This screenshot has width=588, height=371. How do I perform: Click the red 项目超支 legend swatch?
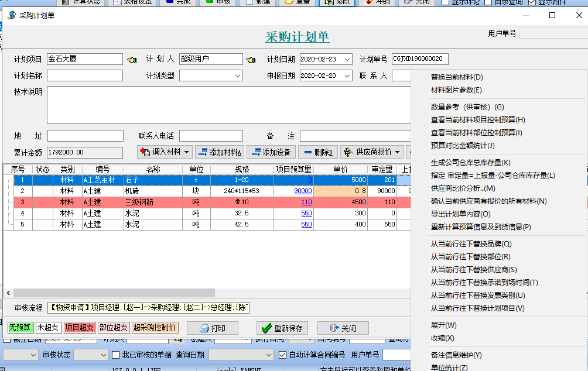tap(79, 328)
